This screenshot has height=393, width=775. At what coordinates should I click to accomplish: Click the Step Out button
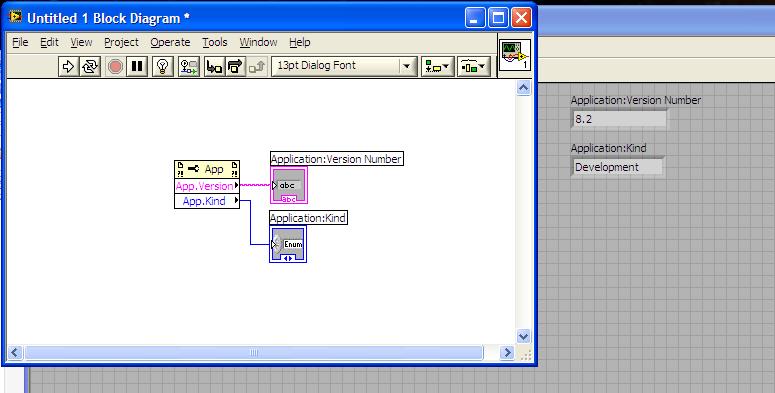tap(257, 66)
